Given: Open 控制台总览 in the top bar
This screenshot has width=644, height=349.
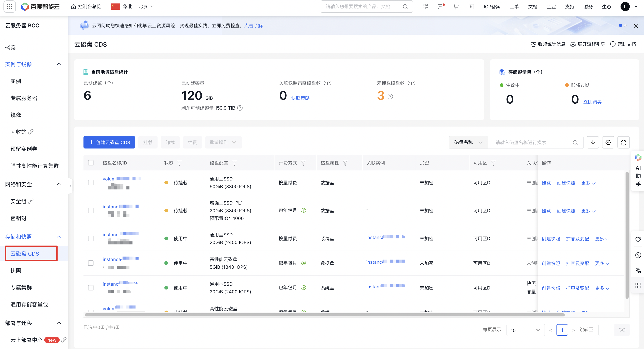Looking at the screenshot, I should pos(86,7).
